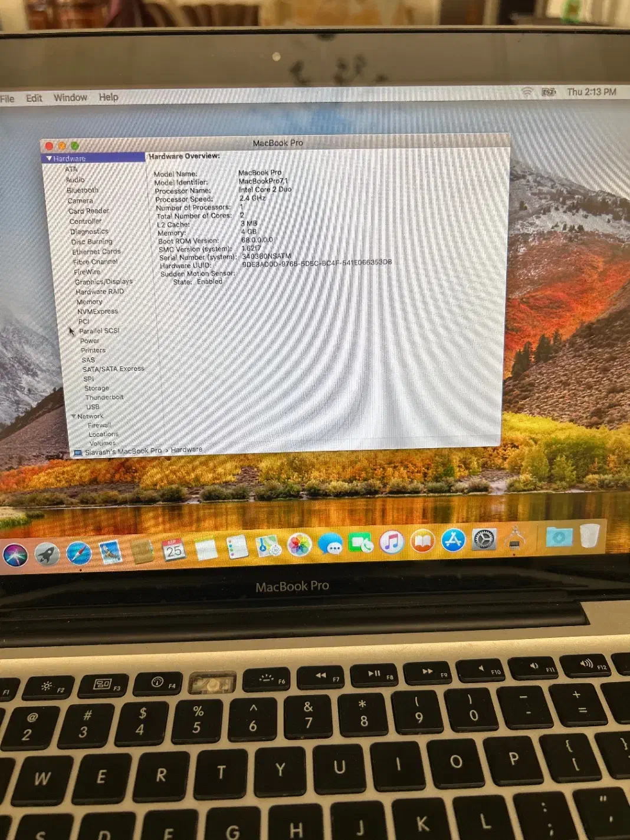This screenshot has width=630, height=840.
Task: Select Graphics/Displays in the sidebar
Action: coord(104,282)
